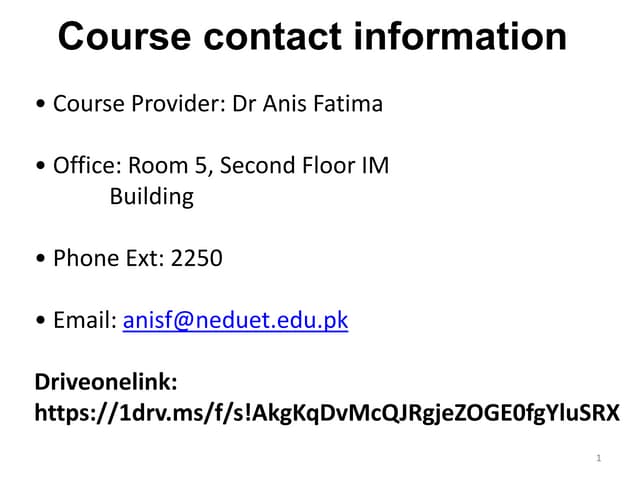This screenshot has height=480, width=640.
Task: Select the name "Dr Anis Fatima"
Action: point(308,104)
